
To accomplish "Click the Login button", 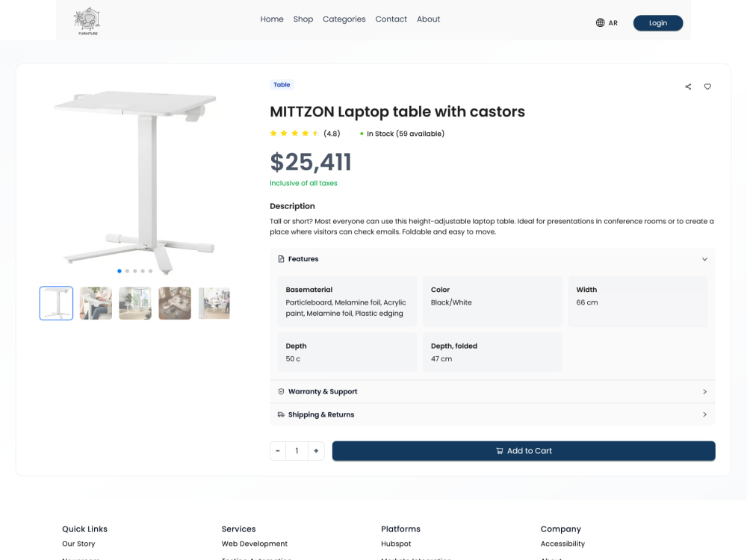I will [658, 23].
